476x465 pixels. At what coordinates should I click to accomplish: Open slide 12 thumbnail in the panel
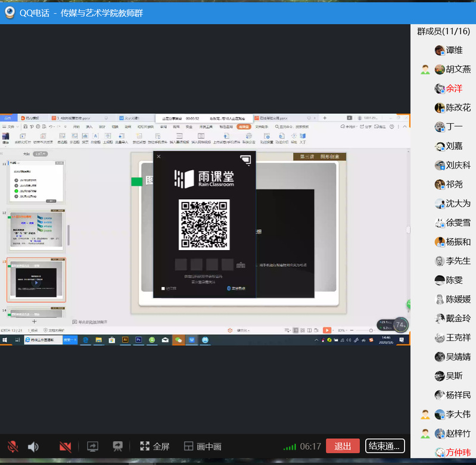[x=36, y=230]
